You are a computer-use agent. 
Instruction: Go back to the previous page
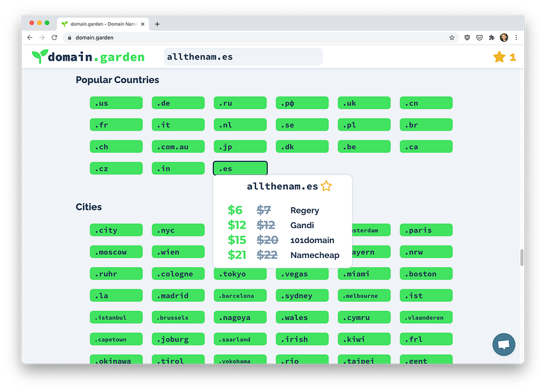[30, 38]
